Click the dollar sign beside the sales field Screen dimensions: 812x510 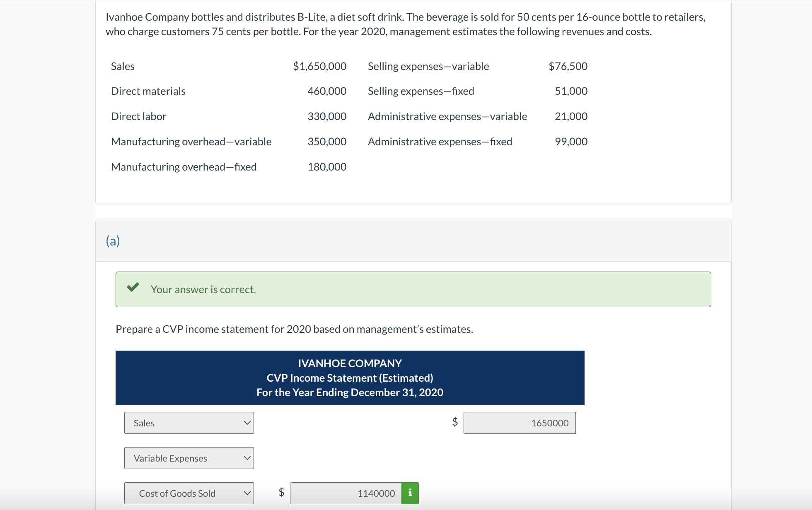coord(455,422)
